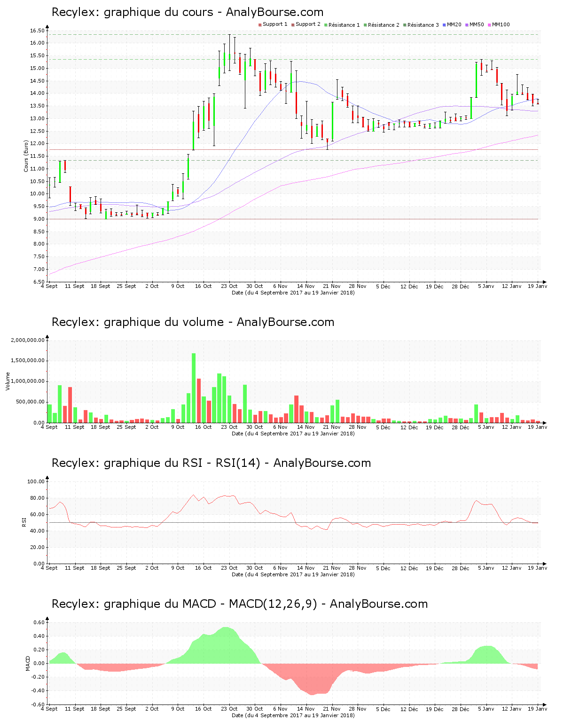Click the 'RSI' vertical axis label

pyautogui.click(x=23, y=522)
